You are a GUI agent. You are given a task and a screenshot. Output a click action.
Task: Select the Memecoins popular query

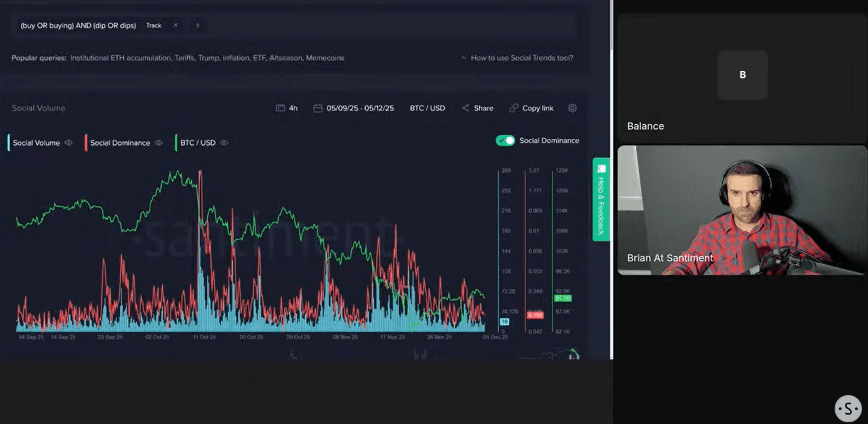[325, 58]
